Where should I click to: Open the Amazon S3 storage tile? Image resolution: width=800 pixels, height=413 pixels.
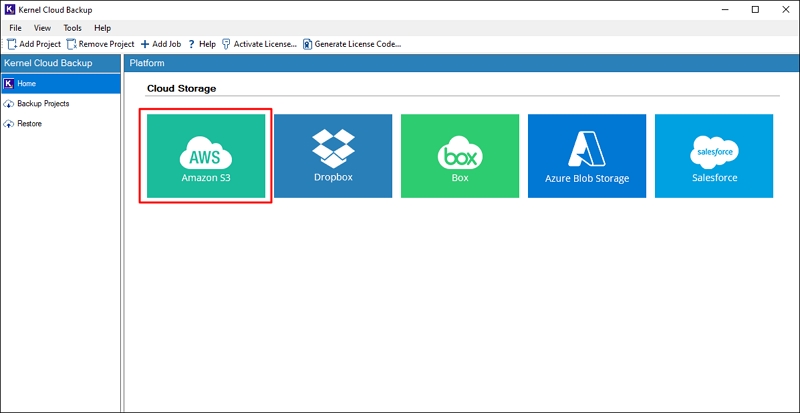(x=206, y=156)
